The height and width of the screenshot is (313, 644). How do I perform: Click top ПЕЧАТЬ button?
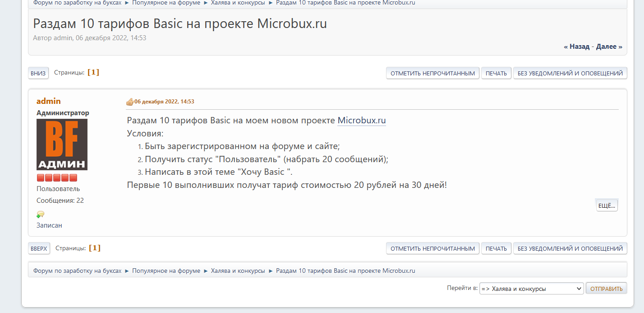click(497, 73)
